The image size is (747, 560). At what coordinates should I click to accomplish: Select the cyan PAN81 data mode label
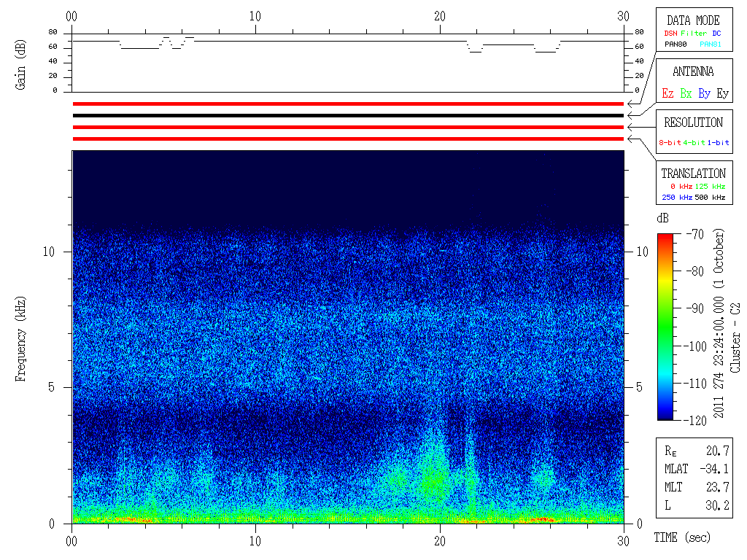(x=711, y=44)
